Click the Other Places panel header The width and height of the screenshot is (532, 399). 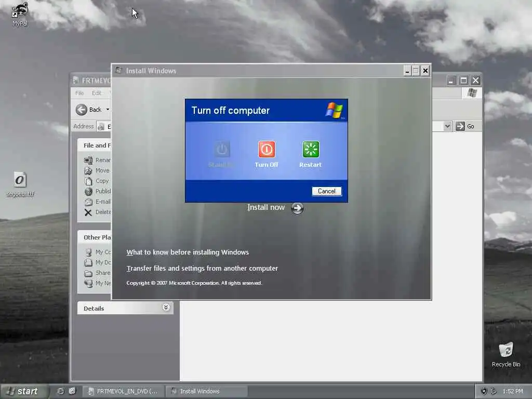pos(95,237)
